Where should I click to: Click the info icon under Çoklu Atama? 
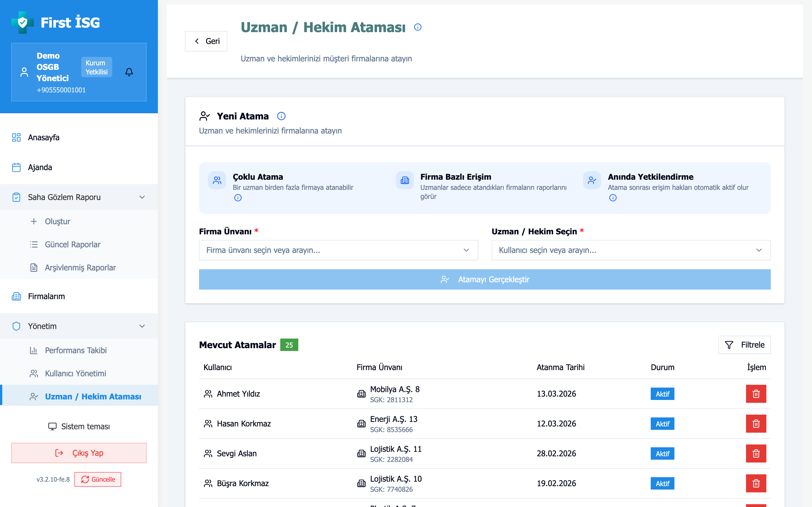238,198
